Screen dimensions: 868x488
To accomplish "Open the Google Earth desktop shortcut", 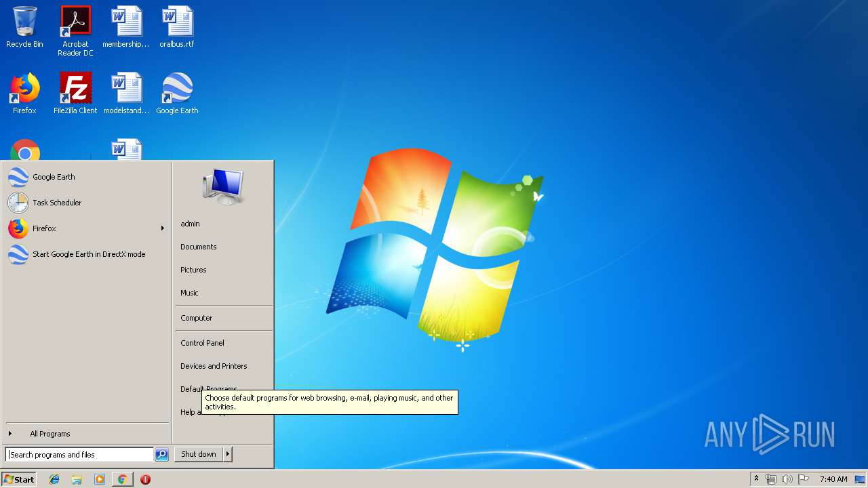I will tap(177, 94).
